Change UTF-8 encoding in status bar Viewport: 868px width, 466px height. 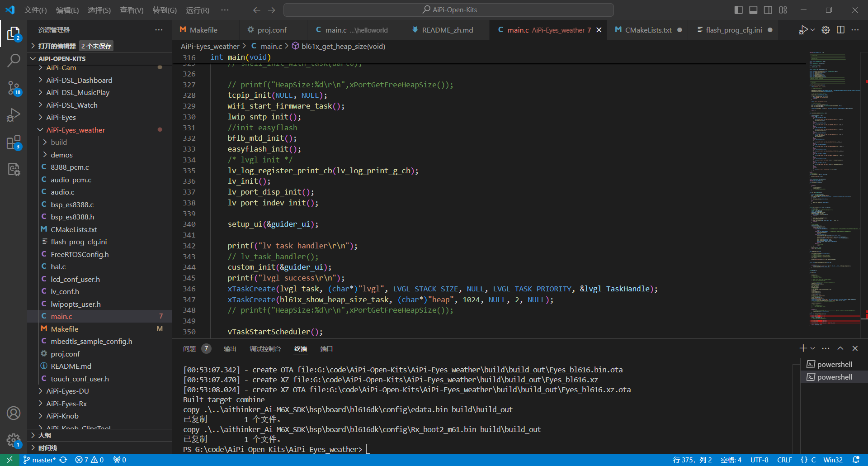click(759, 460)
